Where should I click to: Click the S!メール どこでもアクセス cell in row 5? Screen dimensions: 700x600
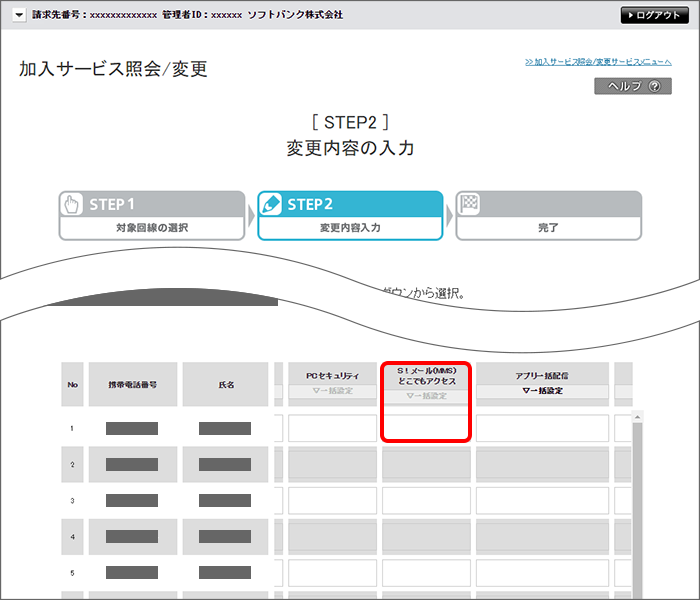[426, 573]
